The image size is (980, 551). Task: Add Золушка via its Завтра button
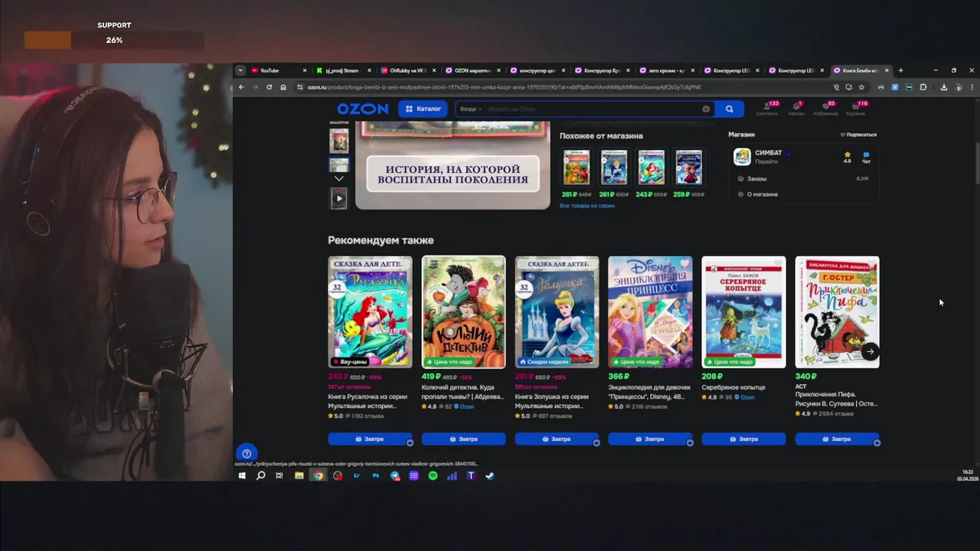click(557, 439)
